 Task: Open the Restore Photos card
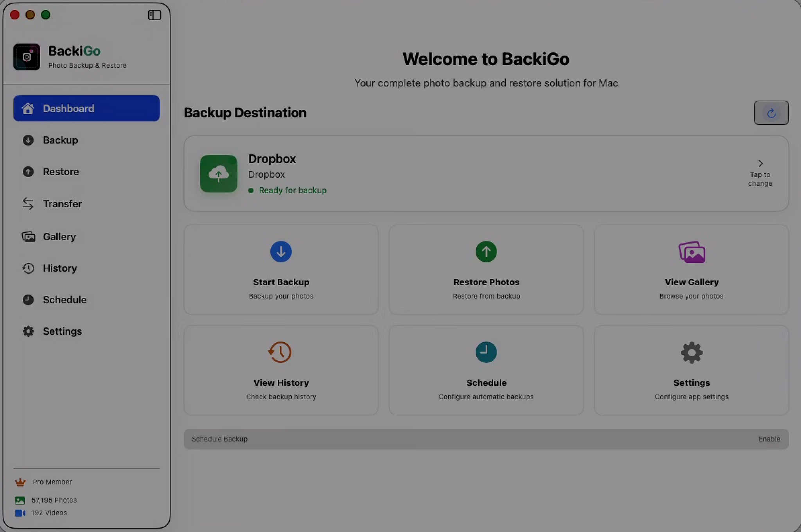point(486,270)
